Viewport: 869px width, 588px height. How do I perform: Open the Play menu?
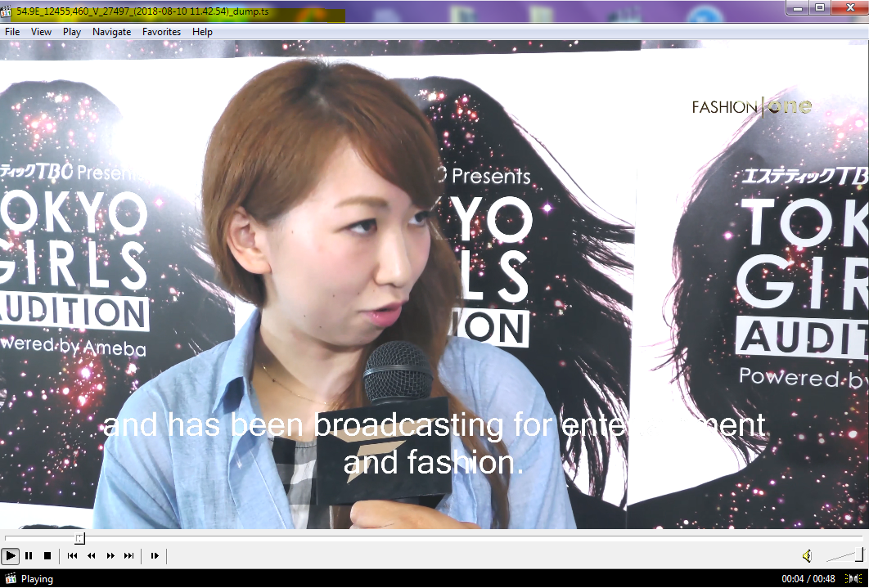pos(72,32)
